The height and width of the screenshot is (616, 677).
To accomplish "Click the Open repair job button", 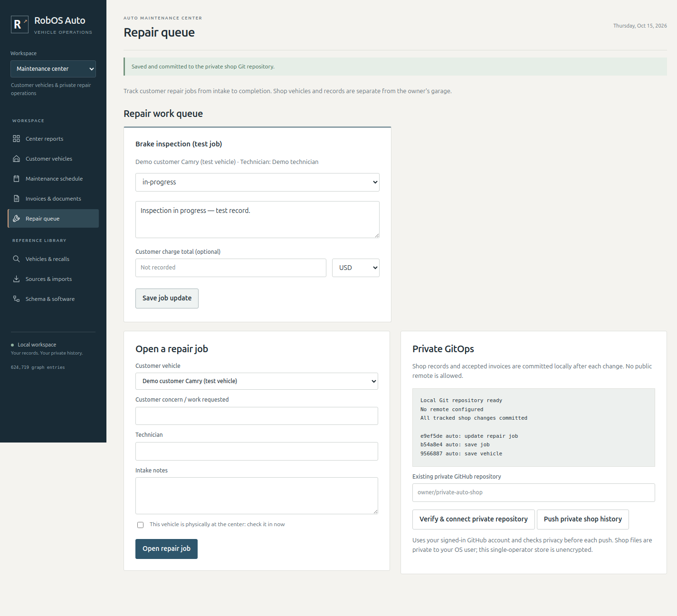I will (x=166, y=549).
